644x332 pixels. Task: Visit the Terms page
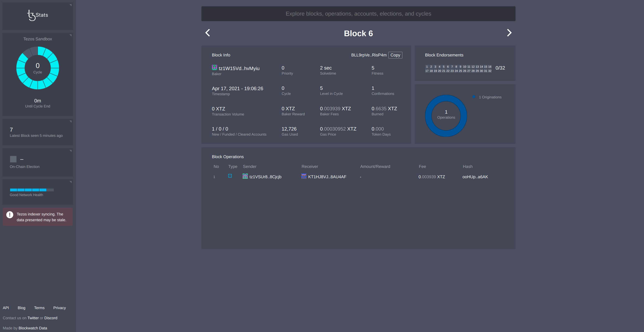pyautogui.click(x=39, y=308)
